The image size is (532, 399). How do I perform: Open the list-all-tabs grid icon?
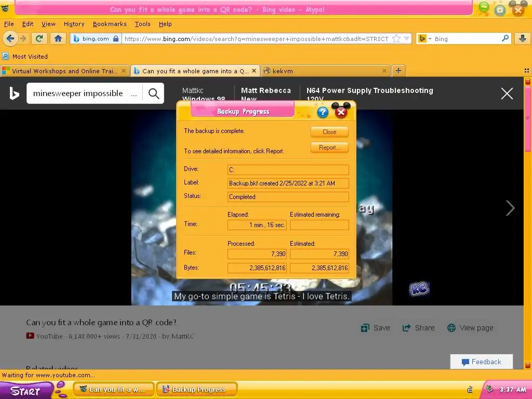527,71
